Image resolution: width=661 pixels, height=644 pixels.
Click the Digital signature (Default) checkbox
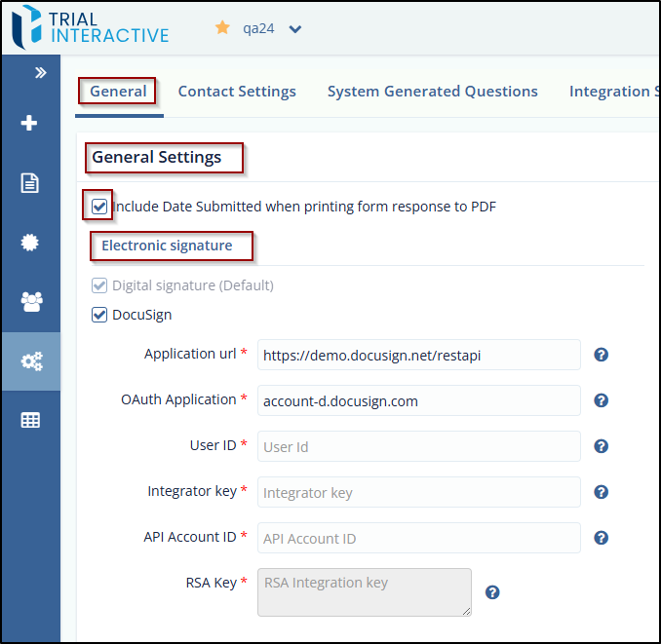[x=99, y=285]
